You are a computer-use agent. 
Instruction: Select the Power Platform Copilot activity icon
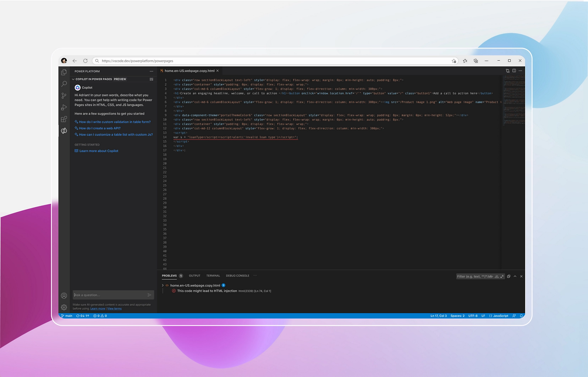point(64,131)
